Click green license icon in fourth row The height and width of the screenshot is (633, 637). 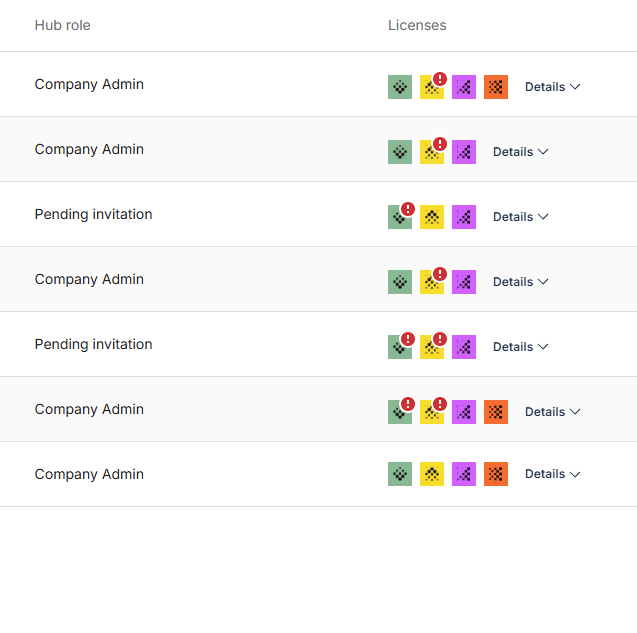click(x=400, y=282)
